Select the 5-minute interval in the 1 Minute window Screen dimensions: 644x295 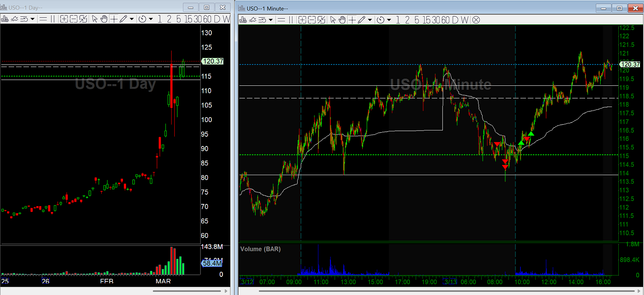coord(417,19)
